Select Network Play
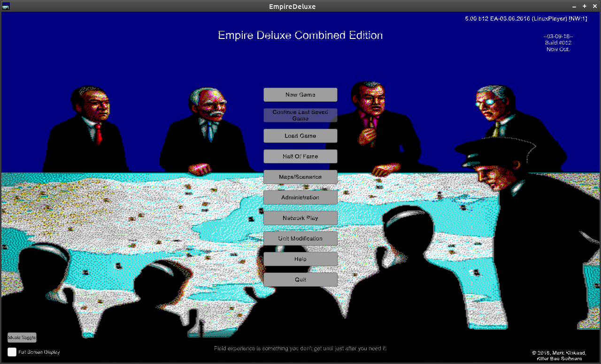The height and width of the screenshot is (364, 601). coord(300,218)
